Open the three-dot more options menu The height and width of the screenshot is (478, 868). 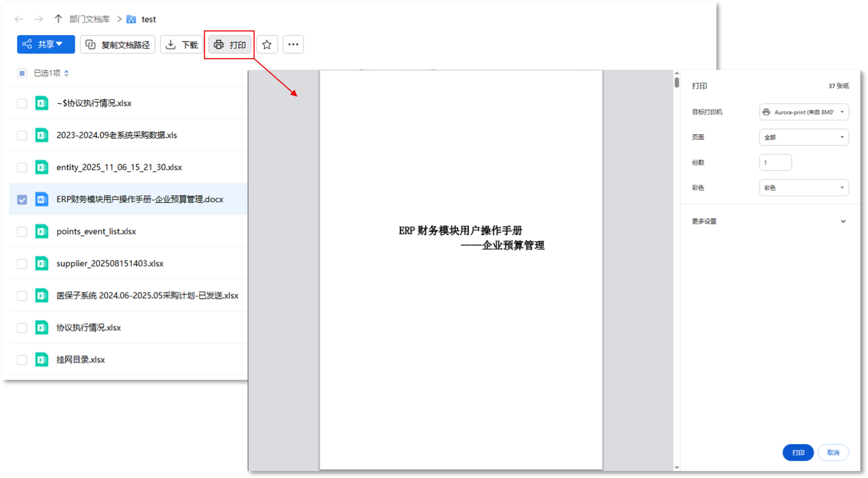(293, 44)
